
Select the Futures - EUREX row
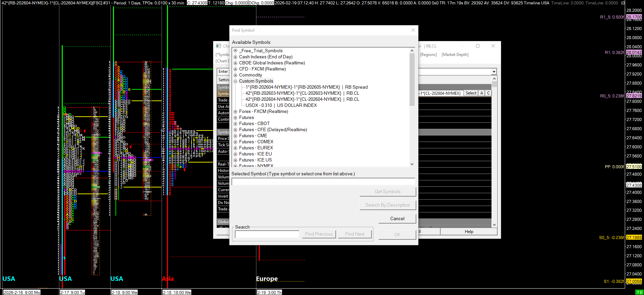[x=256, y=148]
